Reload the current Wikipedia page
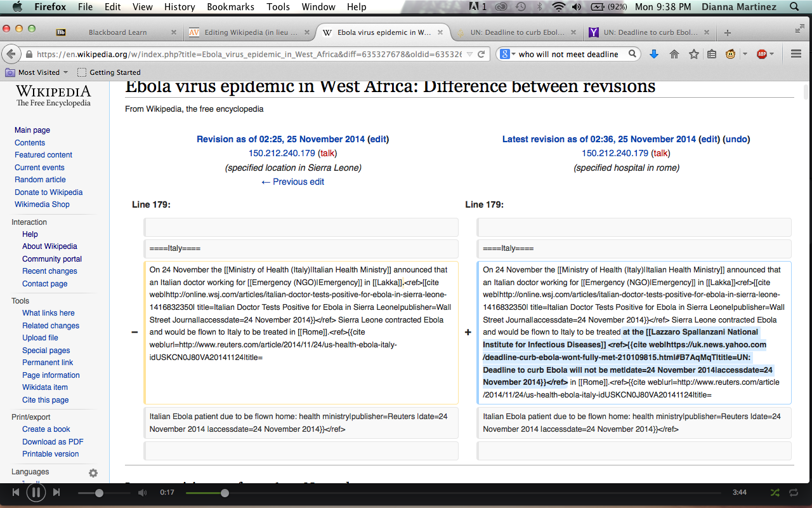Image resolution: width=812 pixels, height=508 pixels. tap(481, 54)
